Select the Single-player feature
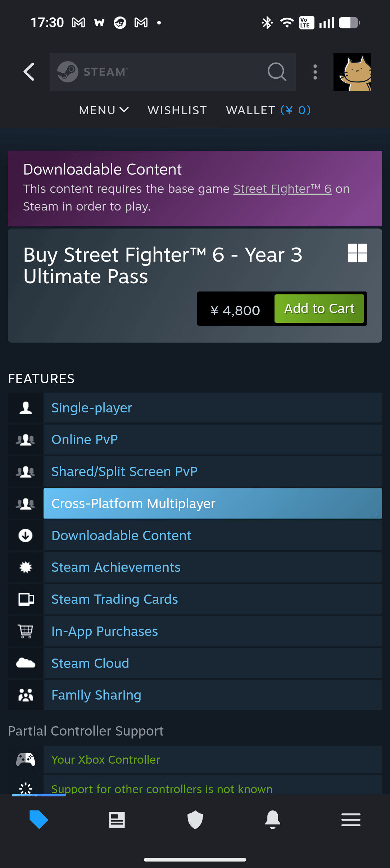The height and width of the screenshot is (868, 390). [92, 408]
